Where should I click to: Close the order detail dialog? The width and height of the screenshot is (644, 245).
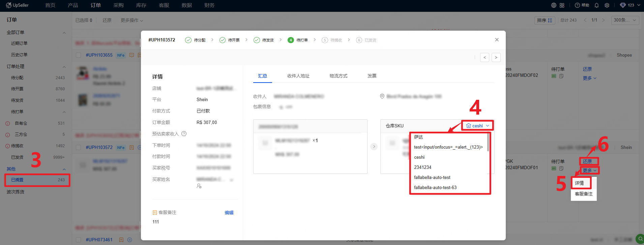[497, 40]
